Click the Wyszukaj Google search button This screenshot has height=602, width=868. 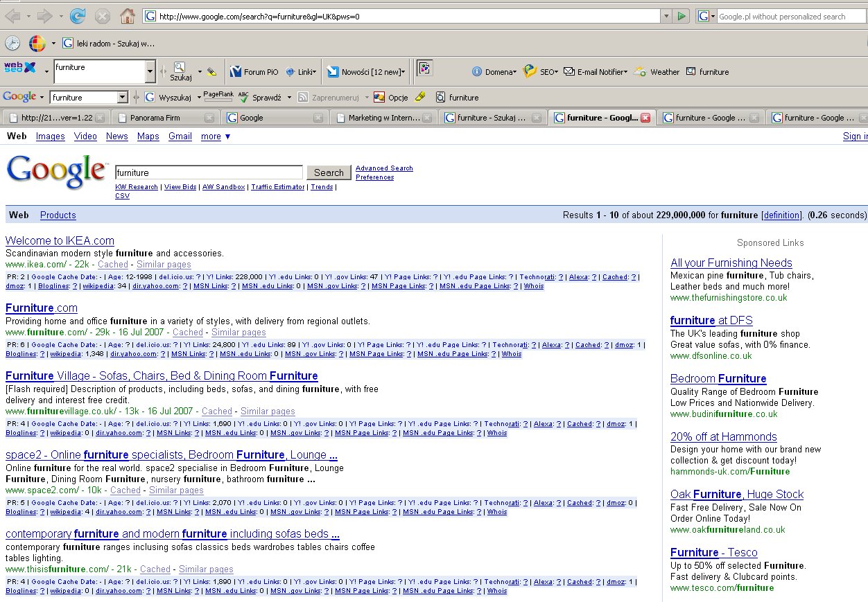(x=168, y=97)
